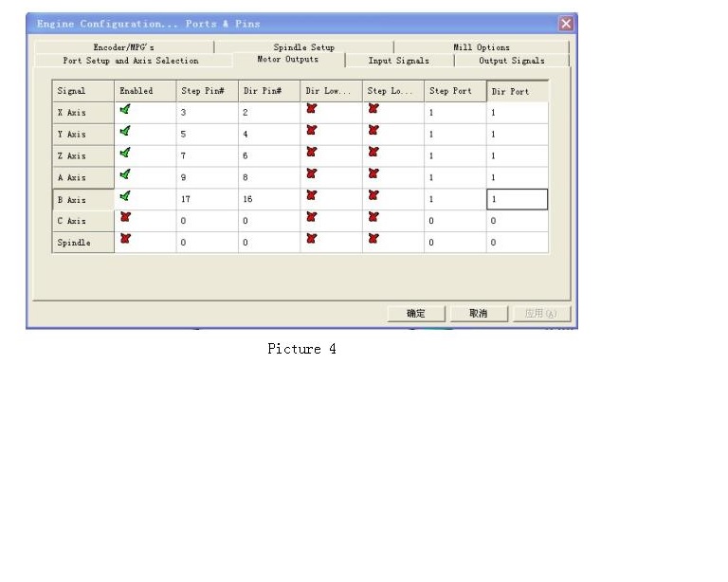The image size is (728, 582).
Task: Toggle C Axis Step Low Active cross
Action: click(373, 217)
